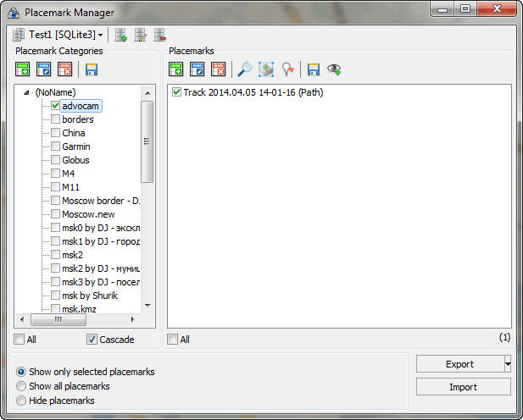Select the Show all placemarks option
Viewport: 523px width, 420px height.
(x=22, y=386)
